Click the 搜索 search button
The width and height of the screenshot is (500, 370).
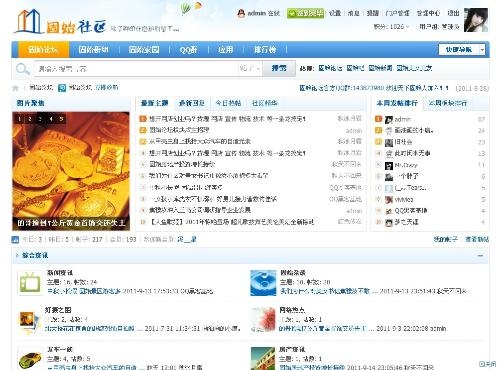click(x=279, y=68)
